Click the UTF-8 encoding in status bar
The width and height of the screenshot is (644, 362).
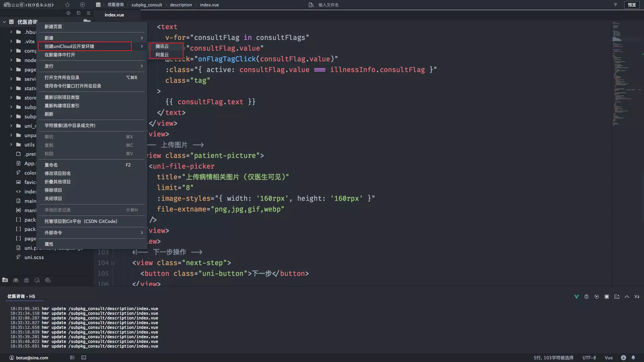(x=589, y=358)
